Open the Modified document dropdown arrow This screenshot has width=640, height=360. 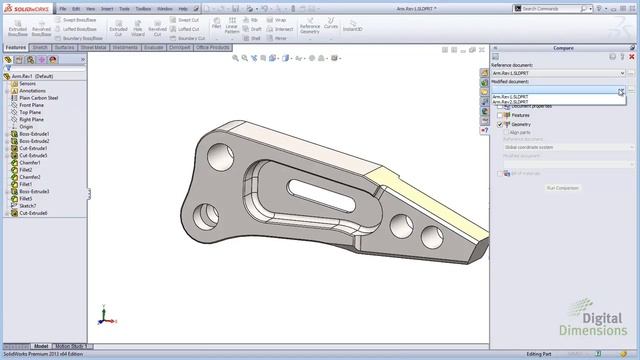(621, 90)
